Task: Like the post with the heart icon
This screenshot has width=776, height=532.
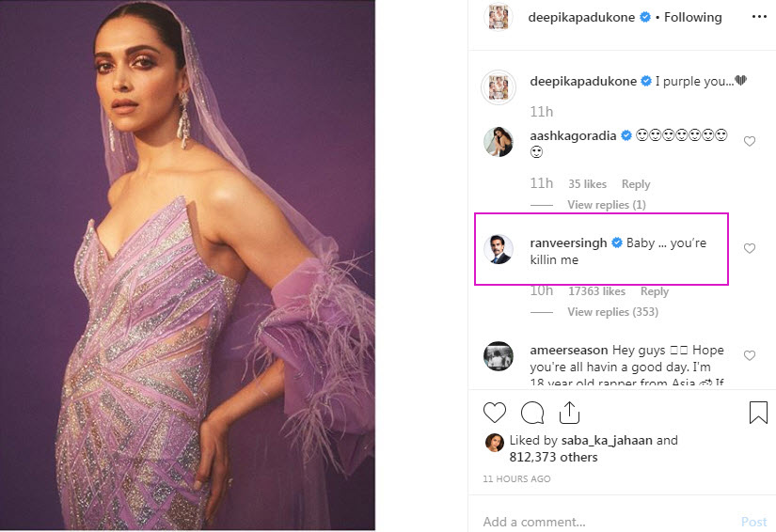Action: pos(494,413)
